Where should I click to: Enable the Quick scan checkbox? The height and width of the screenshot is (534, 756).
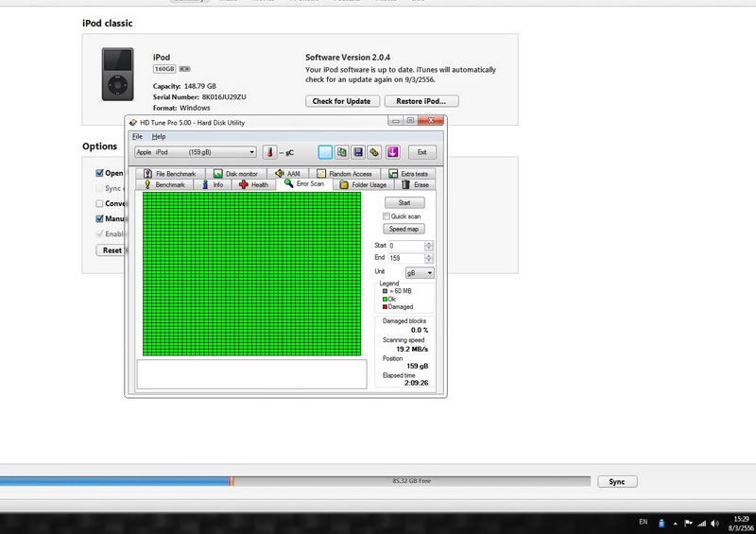coord(387,216)
